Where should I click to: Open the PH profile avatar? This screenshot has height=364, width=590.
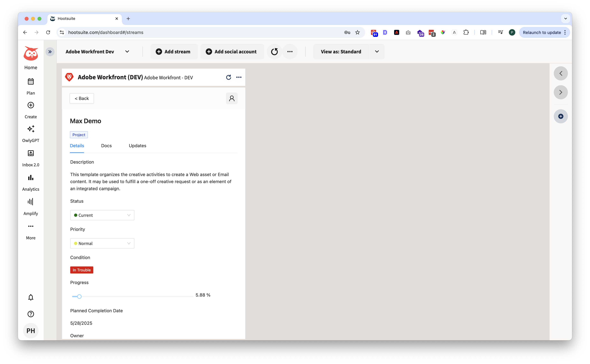point(31,331)
